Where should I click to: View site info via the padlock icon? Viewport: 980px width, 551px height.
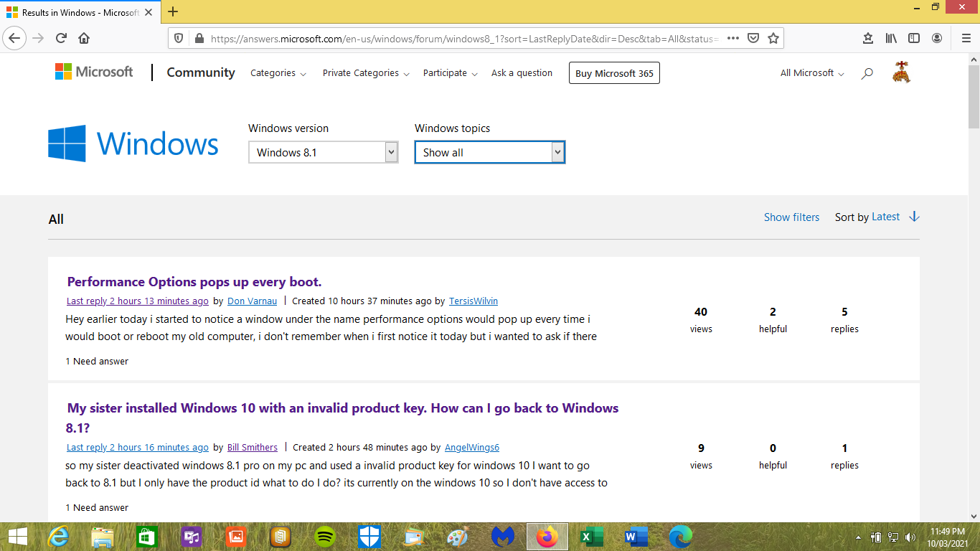199,38
